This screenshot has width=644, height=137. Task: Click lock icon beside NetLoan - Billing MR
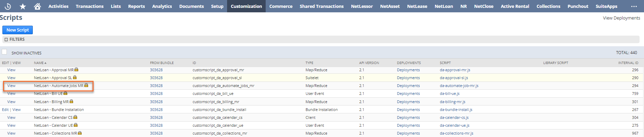(71, 101)
